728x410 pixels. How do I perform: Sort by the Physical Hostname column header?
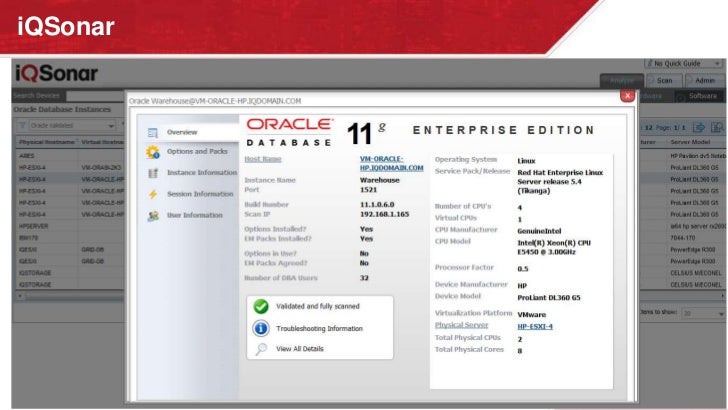pos(46,142)
